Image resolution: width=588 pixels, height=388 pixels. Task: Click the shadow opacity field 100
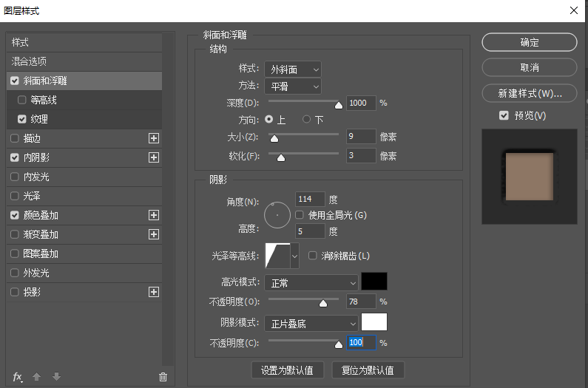point(361,343)
